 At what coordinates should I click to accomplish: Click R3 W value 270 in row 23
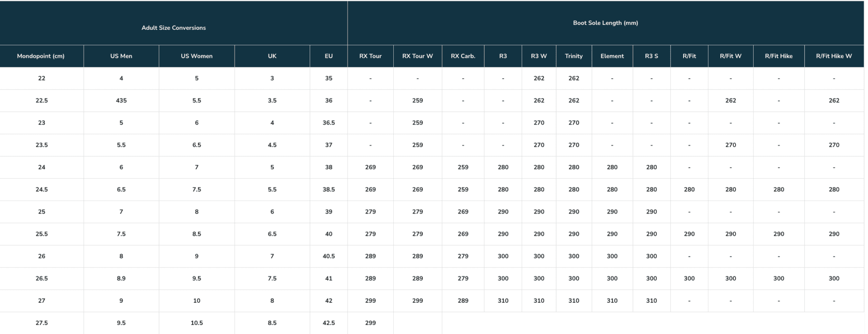[539, 123]
